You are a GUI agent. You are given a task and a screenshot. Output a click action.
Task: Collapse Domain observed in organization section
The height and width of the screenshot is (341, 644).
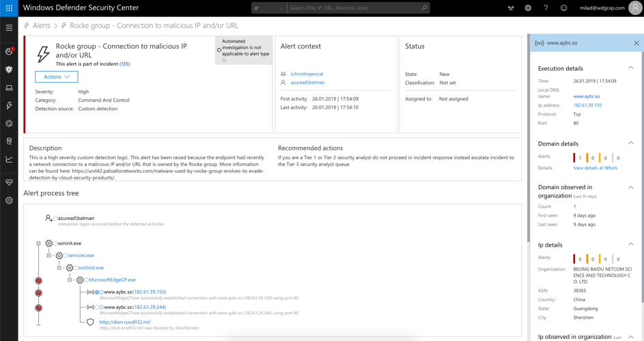tap(631, 187)
